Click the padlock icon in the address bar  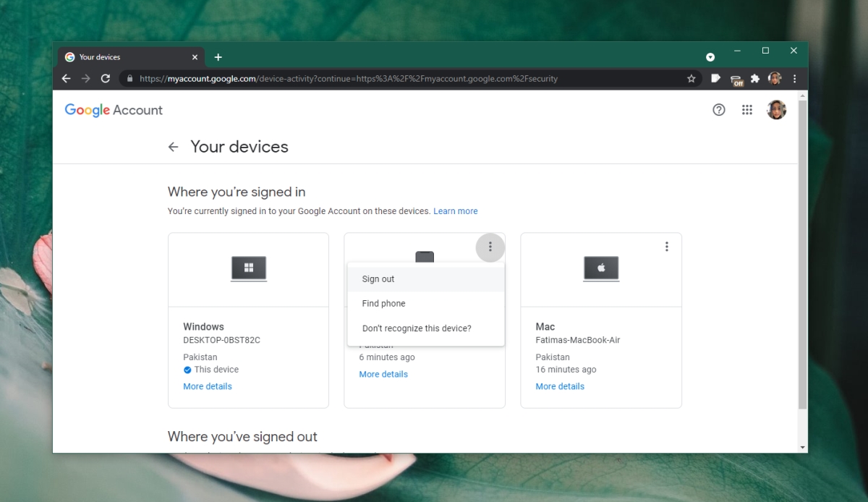[x=129, y=78]
